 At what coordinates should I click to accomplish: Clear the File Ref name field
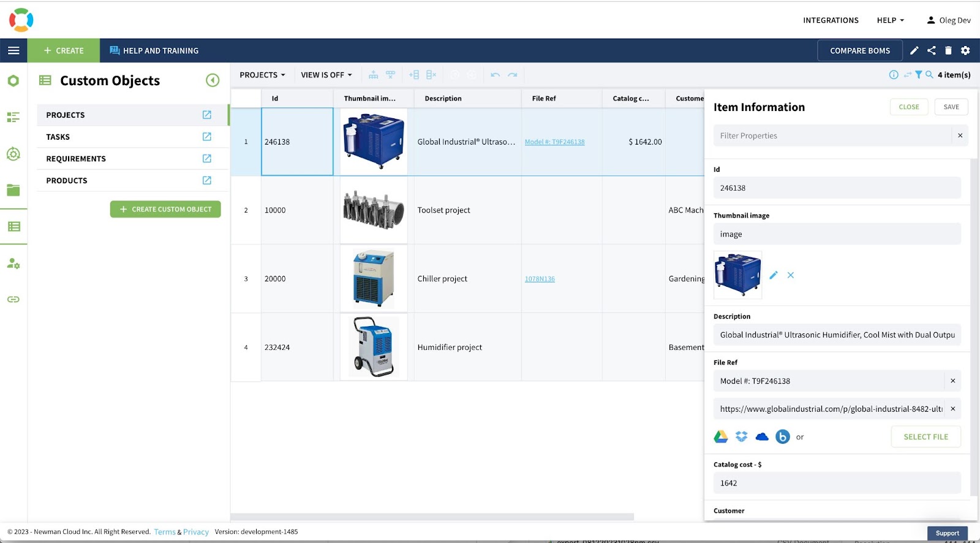(x=952, y=381)
